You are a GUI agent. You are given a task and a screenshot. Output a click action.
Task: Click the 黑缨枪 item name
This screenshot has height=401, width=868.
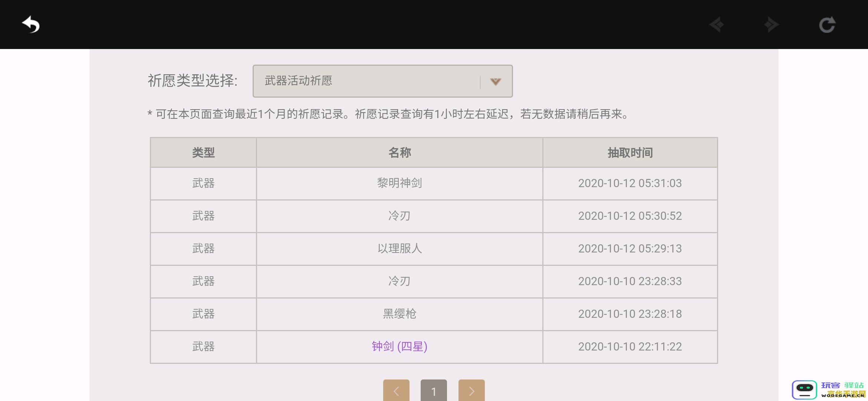[400, 314]
